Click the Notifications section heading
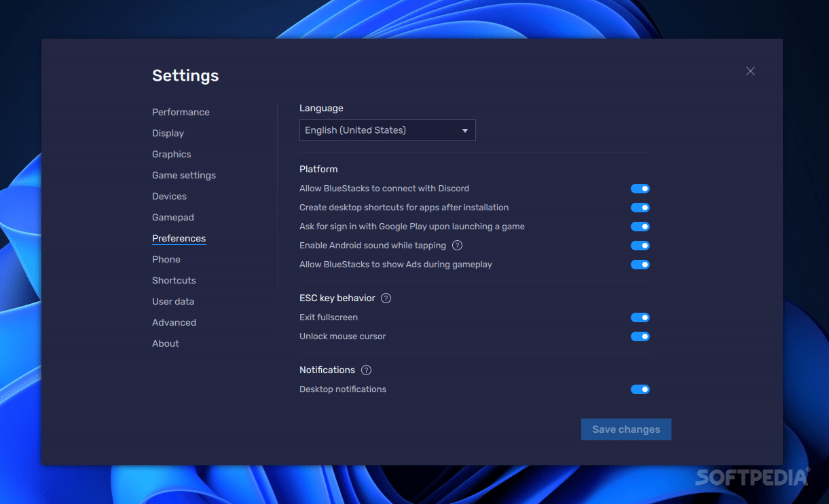Viewport: 829px width, 504px height. (x=327, y=370)
